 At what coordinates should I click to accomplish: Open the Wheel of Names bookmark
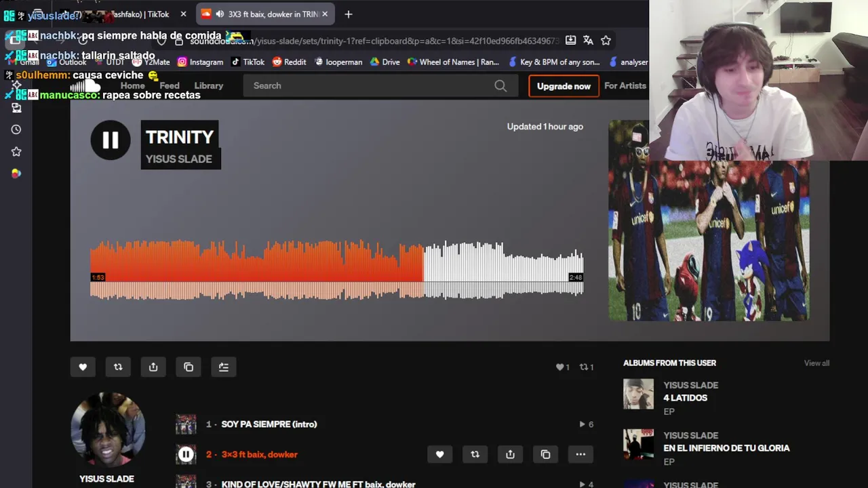[x=453, y=62]
